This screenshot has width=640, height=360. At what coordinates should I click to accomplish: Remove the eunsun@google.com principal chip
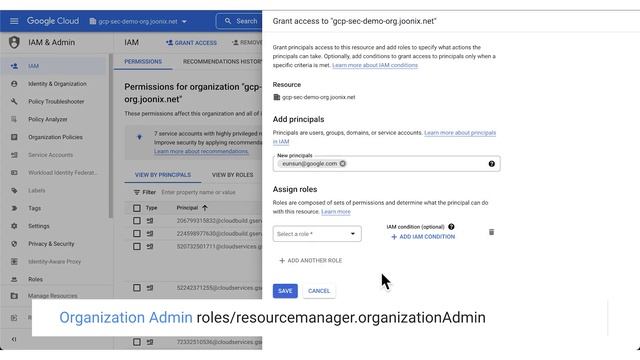(342, 164)
